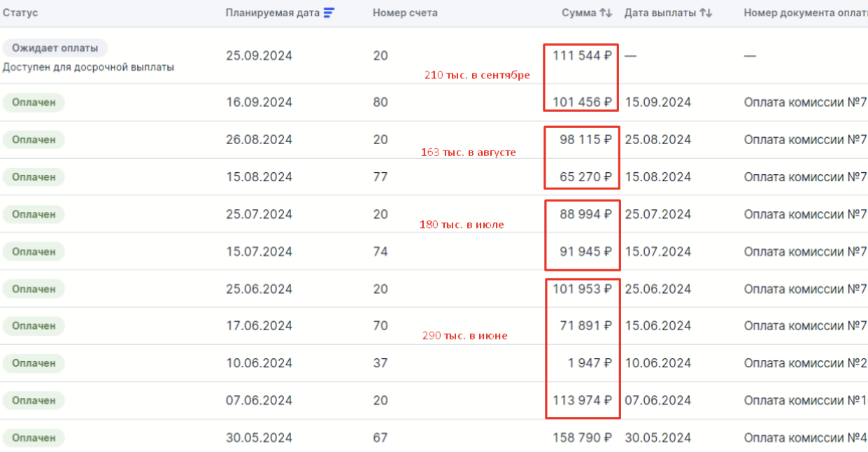Click invoice number 70
The width and height of the screenshot is (868, 452).
380,325
